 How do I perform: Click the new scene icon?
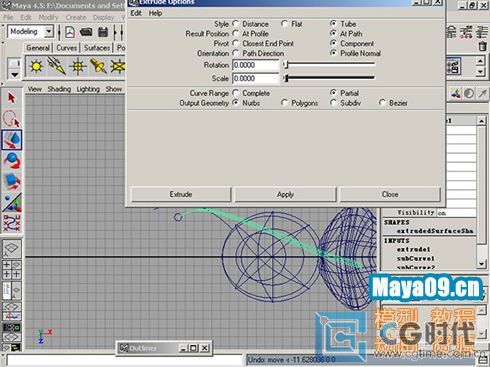70,32
